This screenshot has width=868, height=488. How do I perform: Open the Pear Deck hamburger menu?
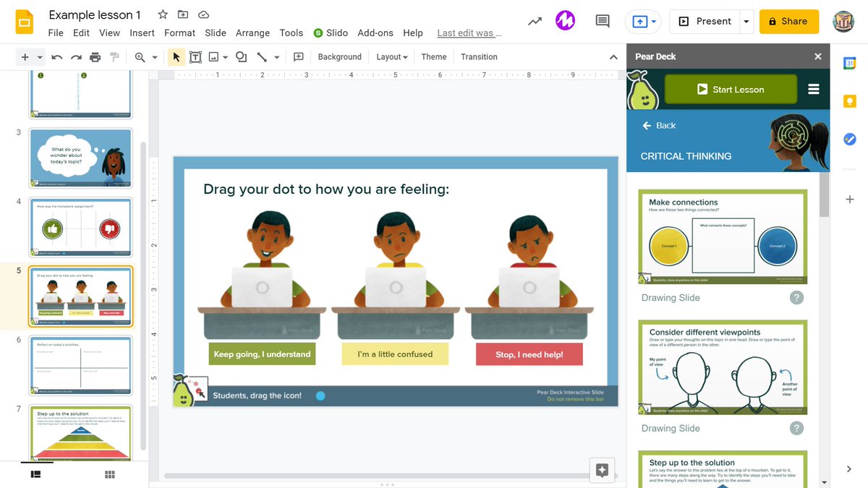pyautogui.click(x=814, y=89)
